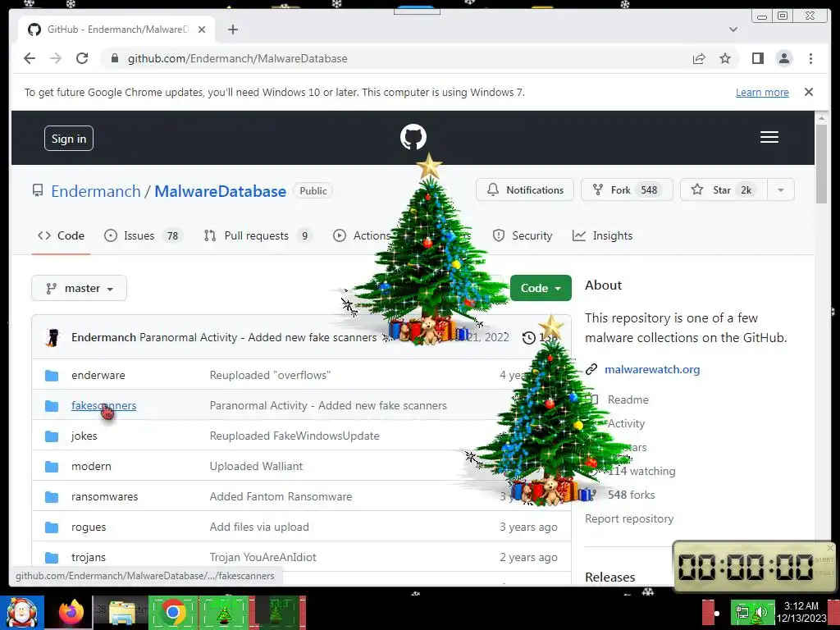Viewport: 840px width, 630px height.
Task: Open the Readme link in About
Action: [x=628, y=399]
